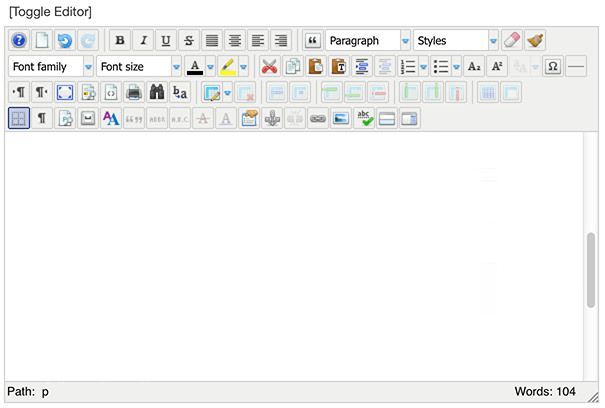Click the Insert Table button
Viewport: 605px width, 408px height.
(212, 92)
